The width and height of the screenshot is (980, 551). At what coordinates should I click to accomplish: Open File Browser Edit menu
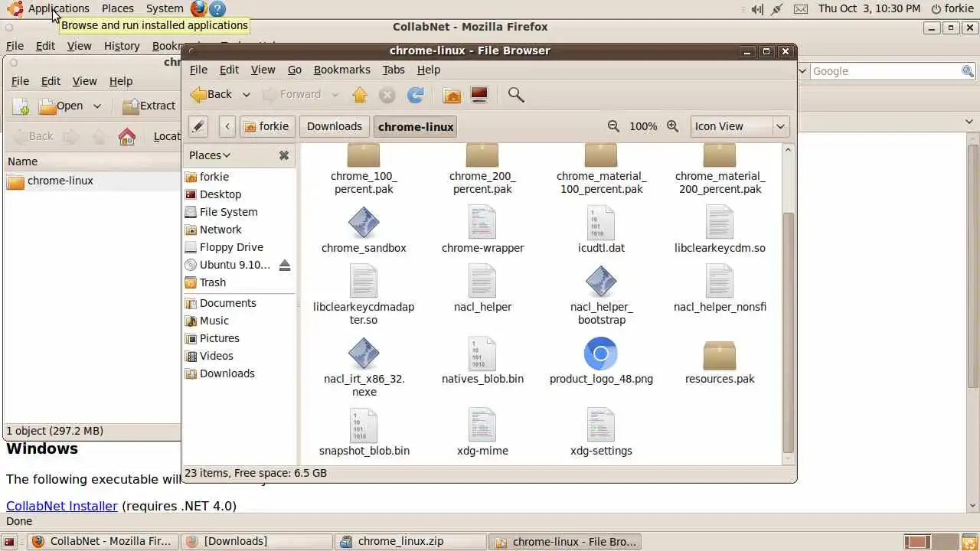pos(229,70)
